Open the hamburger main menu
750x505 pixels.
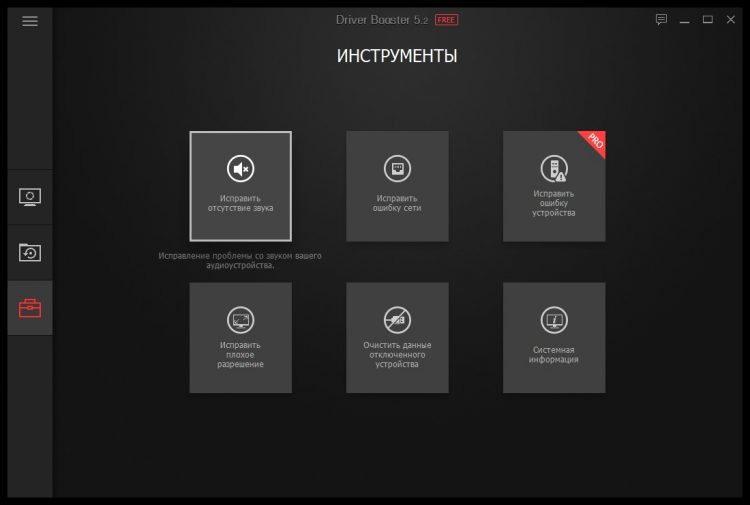(30, 20)
